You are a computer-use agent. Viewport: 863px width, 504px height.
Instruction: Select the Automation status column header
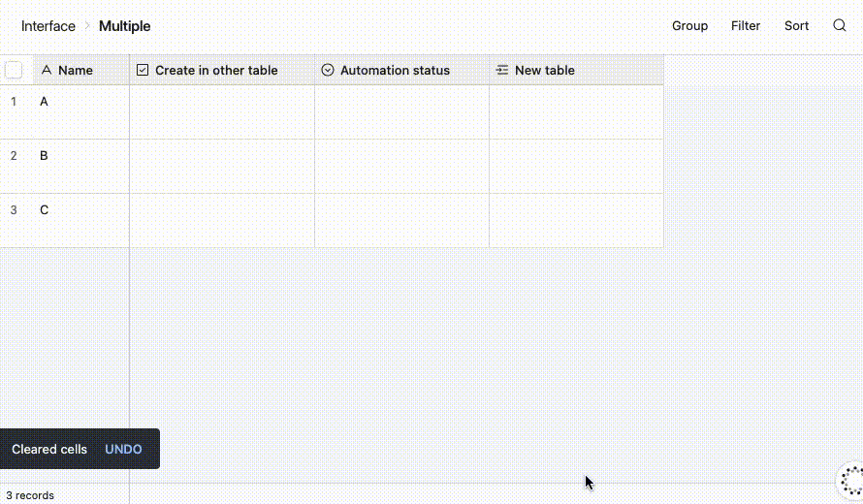(401, 70)
